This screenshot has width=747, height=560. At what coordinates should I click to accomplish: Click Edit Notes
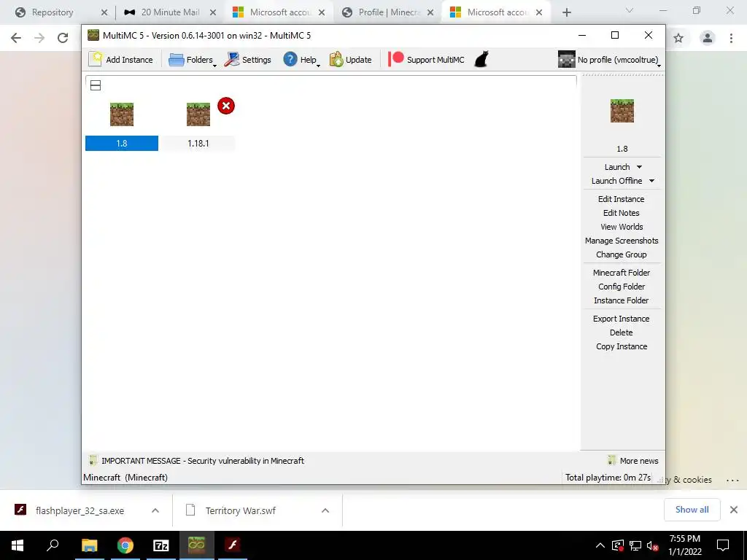tap(622, 213)
